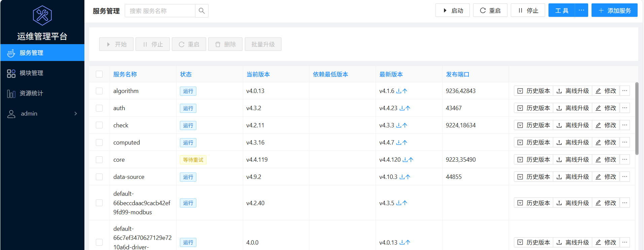This screenshot has width=644, height=250.
Task: Check the 4.0.0 driver row checkbox
Action: pyautogui.click(x=99, y=242)
